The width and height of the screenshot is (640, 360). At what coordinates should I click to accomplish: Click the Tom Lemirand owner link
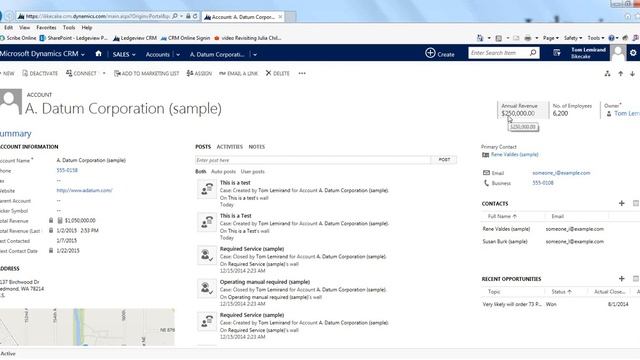[x=627, y=113]
